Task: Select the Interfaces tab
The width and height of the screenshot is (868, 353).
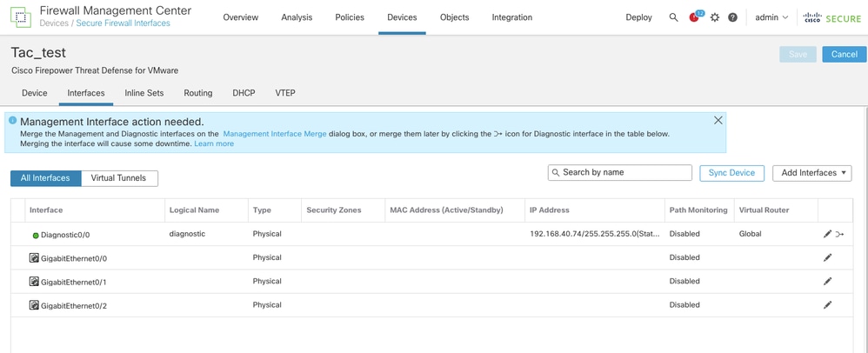Action: pyautogui.click(x=86, y=93)
